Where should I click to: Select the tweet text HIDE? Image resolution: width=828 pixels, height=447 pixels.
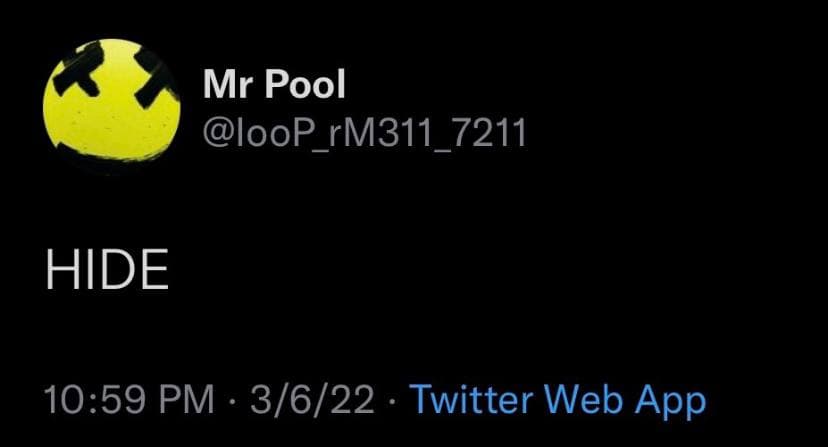[x=107, y=269]
